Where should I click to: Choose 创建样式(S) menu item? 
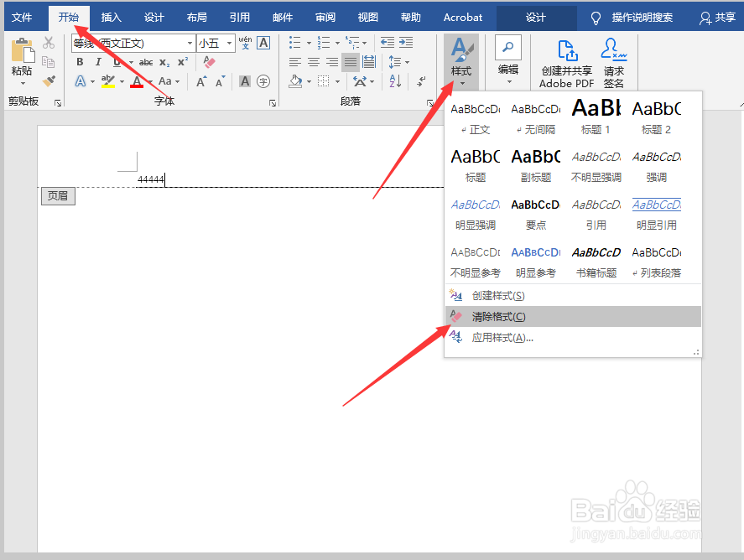[573, 296]
